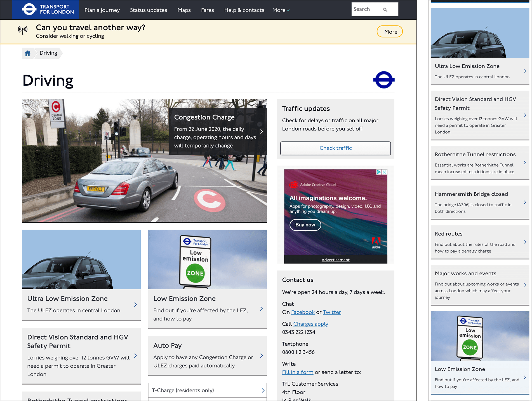Open the Low Emission Zone sign thumbnail

pos(207,259)
